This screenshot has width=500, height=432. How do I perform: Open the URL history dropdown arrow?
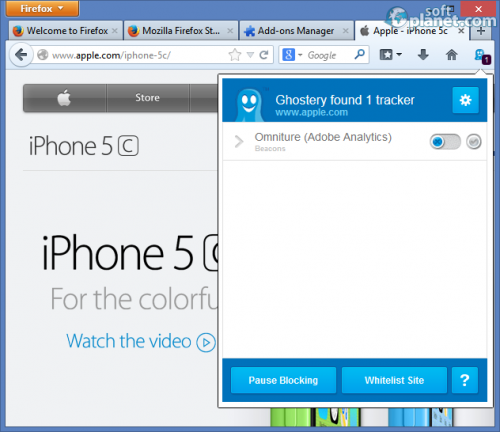coord(250,55)
